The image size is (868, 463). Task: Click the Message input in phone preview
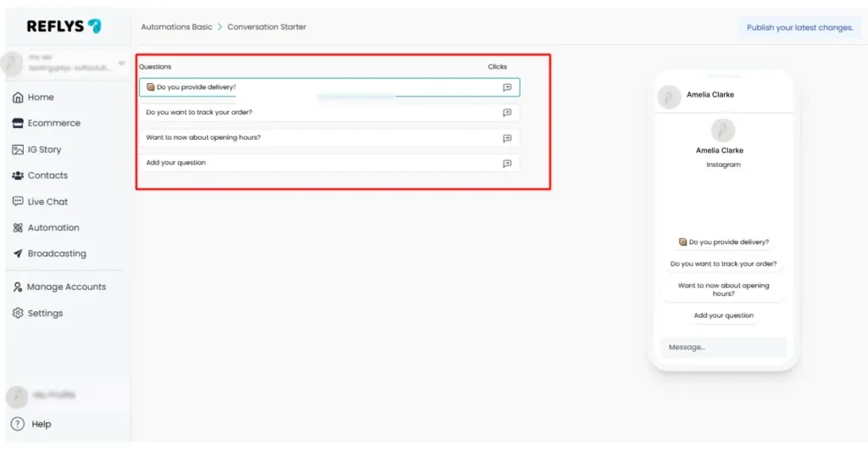[723, 348]
